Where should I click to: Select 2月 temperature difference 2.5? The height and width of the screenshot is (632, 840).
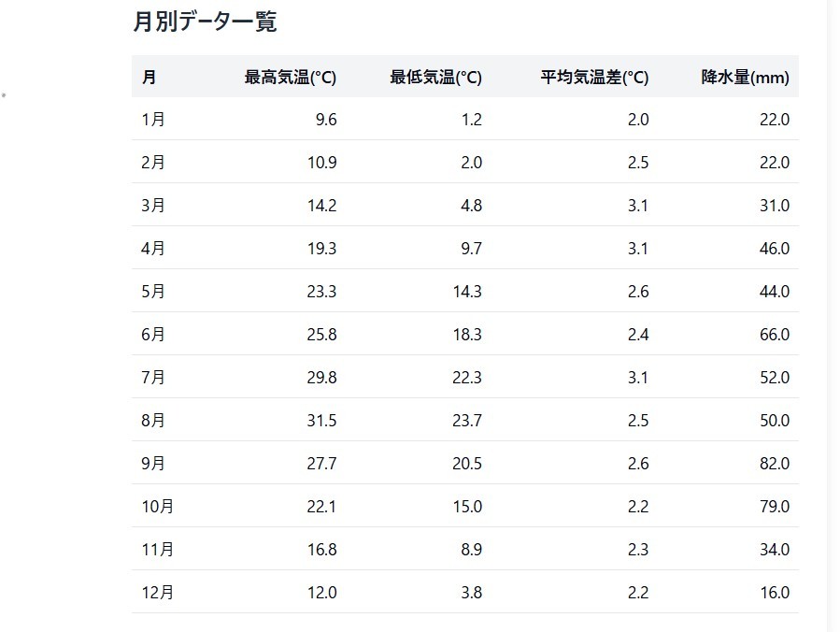point(638,163)
